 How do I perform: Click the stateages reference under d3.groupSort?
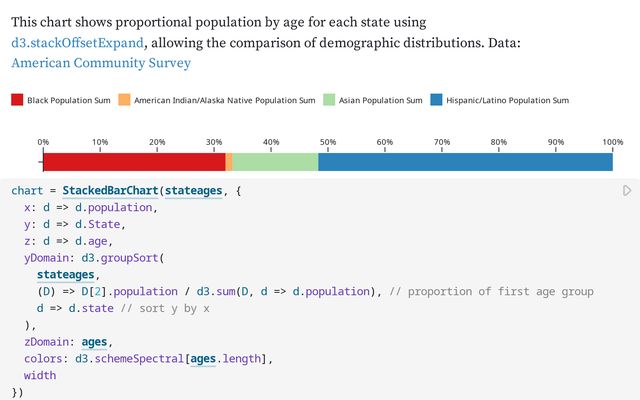point(67,274)
